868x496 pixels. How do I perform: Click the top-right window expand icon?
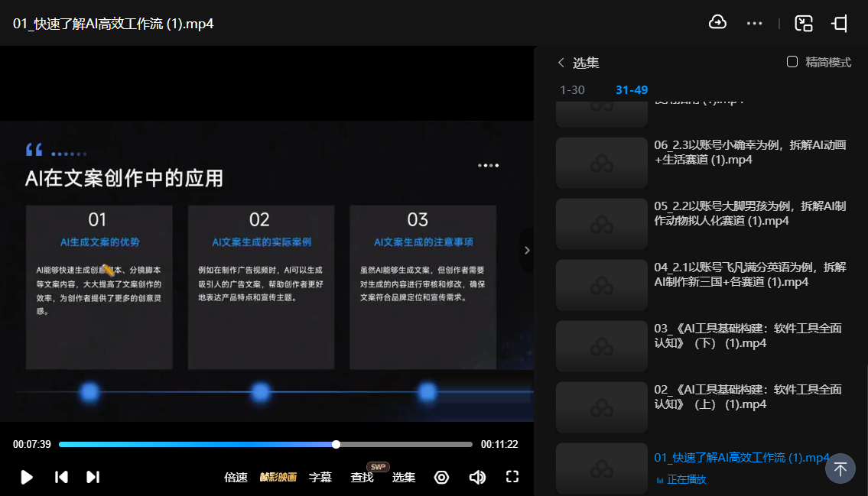coord(840,24)
